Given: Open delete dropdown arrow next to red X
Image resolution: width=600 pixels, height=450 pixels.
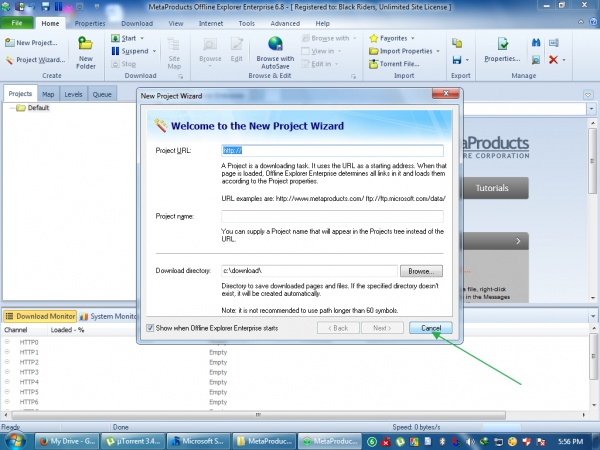Looking at the screenshot, I should pos(564,60).
